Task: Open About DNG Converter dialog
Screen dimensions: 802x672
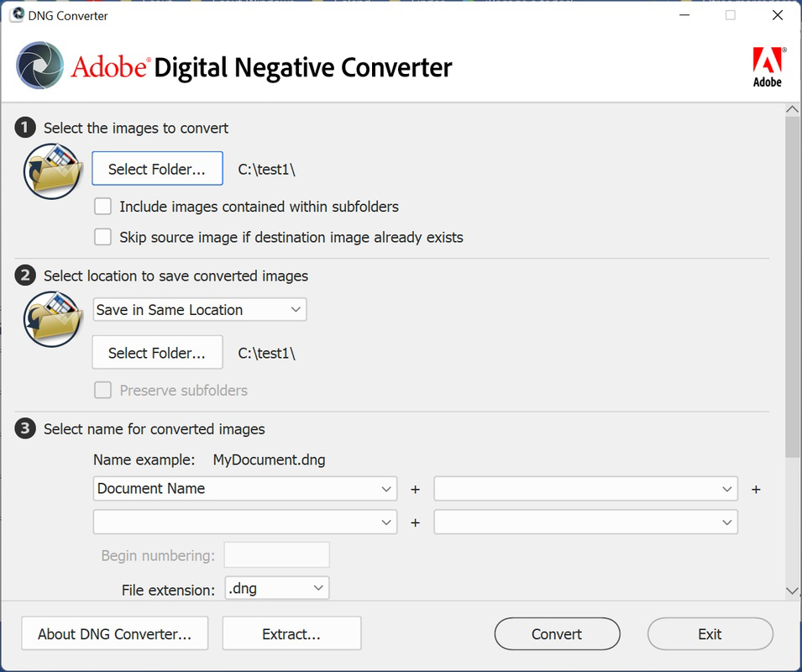Action: coord(114,633)
